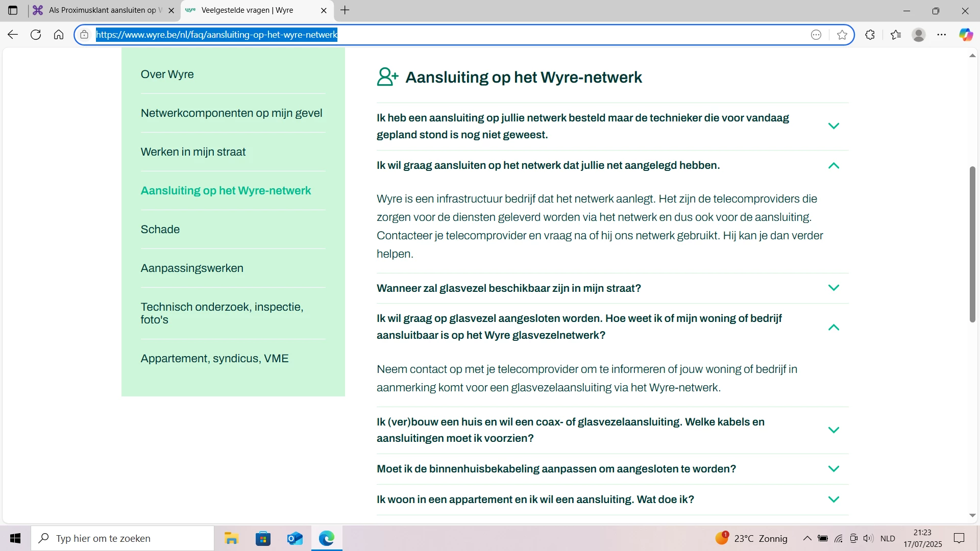Screen dimensions: 980x551
Task: Click question title Ik wil graag aansluiten op het netwerk
Action: 548,165
